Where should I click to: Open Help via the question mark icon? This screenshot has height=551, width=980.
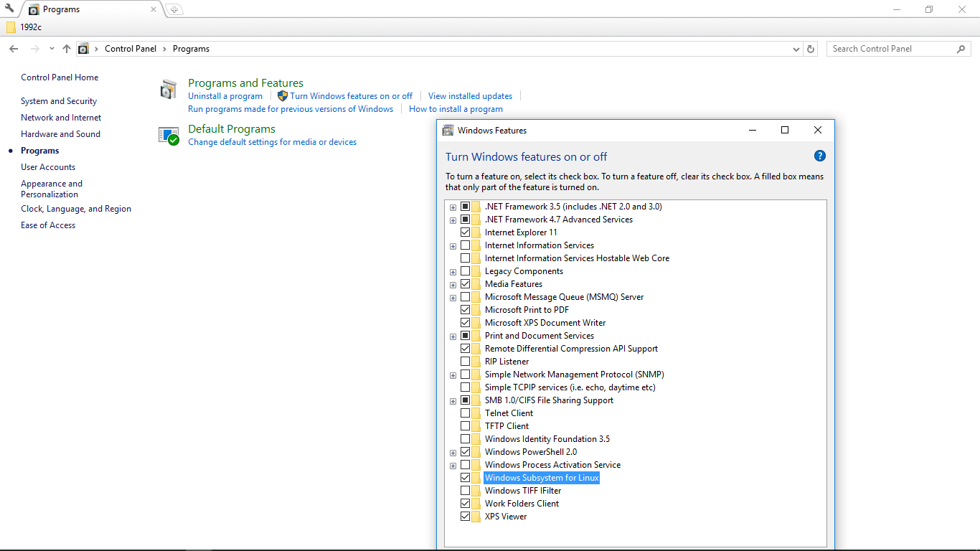pyautogui.click(x=819, y=156)
